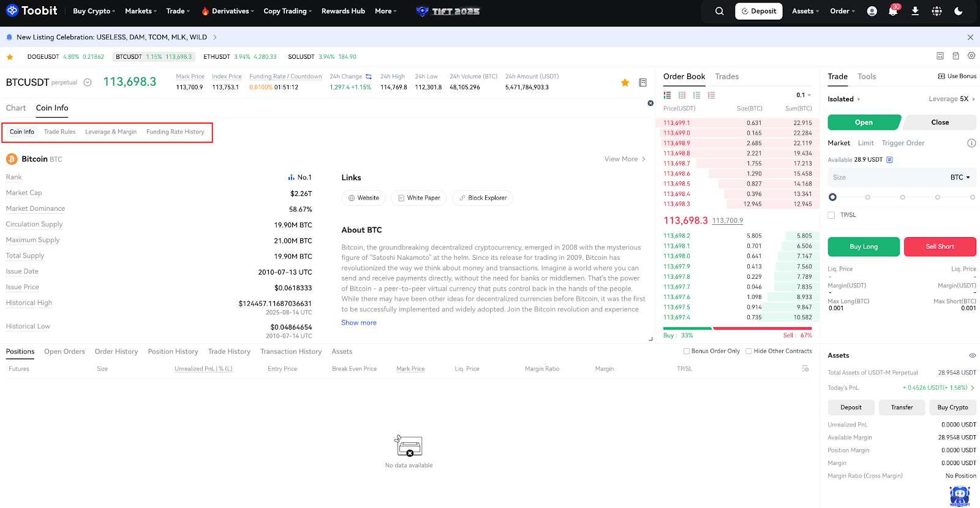The width and height of the screenshot is (980, 508).
Task: Expand the Copy Trading menu
Action: coord(287,11)
